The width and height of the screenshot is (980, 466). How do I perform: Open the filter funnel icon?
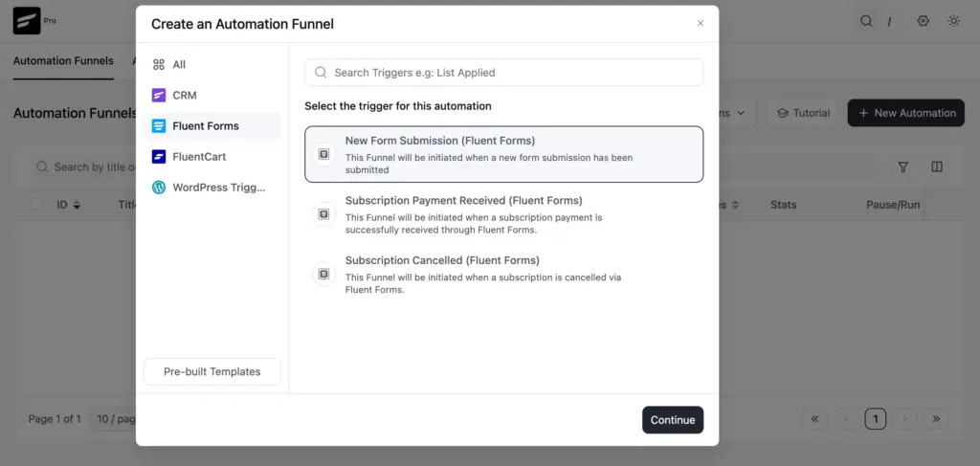coord(902,166)
